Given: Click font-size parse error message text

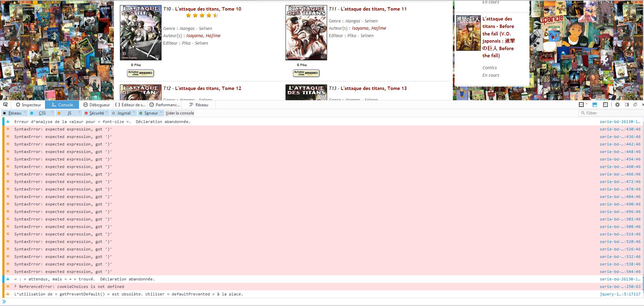Looking at the screenshot, I should click(x=102, y=122).
